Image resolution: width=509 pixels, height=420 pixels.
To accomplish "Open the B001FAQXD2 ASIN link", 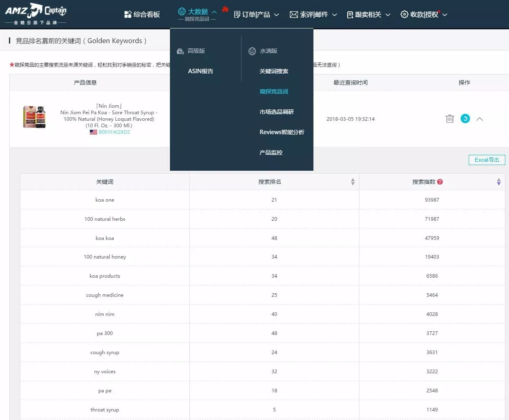I will pos(114,132).
